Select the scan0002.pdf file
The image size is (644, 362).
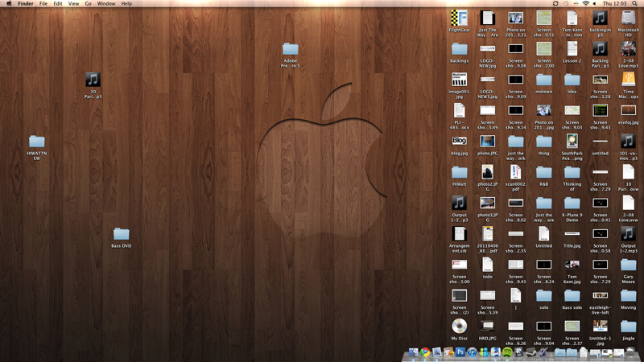tap(515, 172)
